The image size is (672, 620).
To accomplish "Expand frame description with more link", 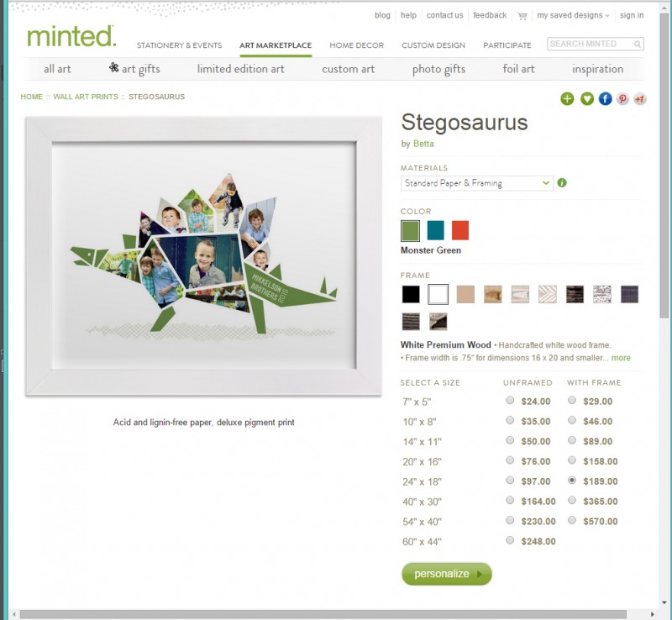I will coord(621,358).
